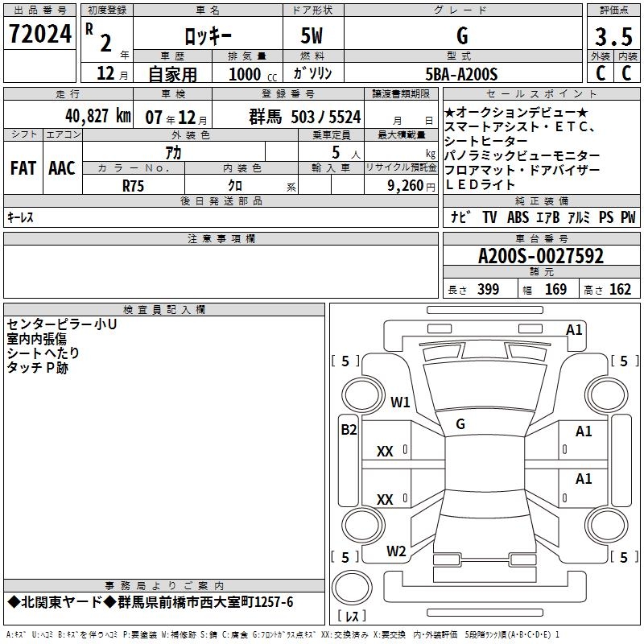This screenshot has height=644, width=644.
Task: Click the G mark on the windshield
Action: tap(460, 423)
